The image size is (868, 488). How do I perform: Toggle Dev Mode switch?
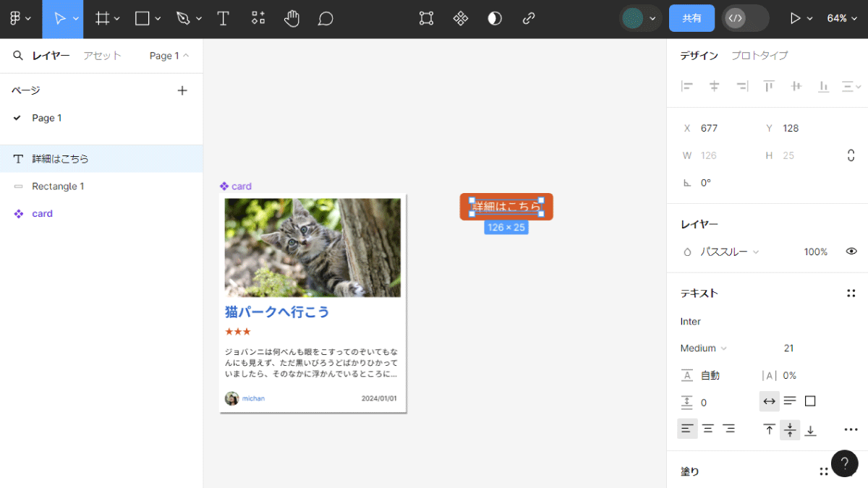746,19
